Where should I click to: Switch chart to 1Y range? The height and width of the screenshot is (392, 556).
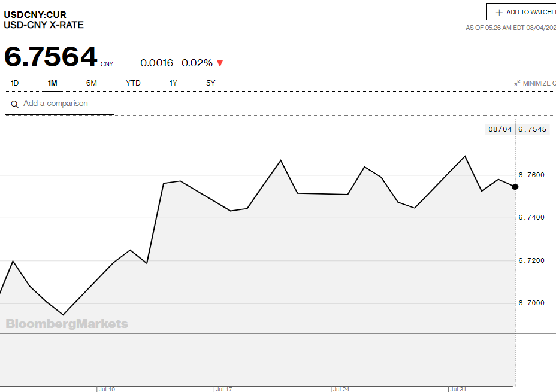(173, 83)
